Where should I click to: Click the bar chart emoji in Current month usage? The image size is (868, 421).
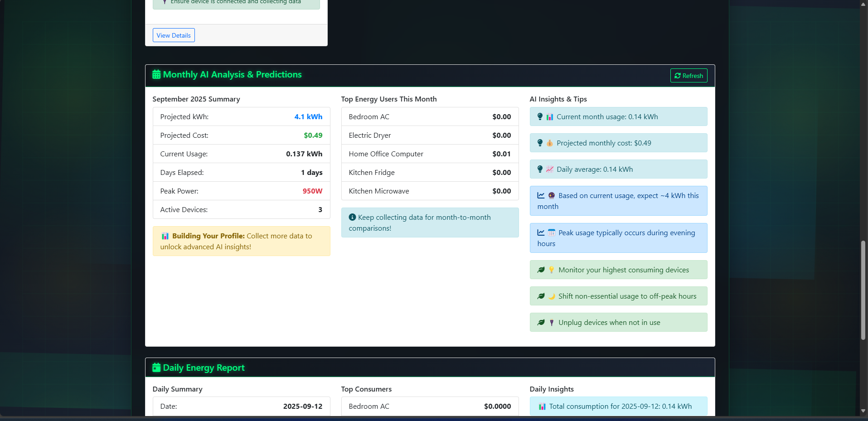(x=549, y=117)
